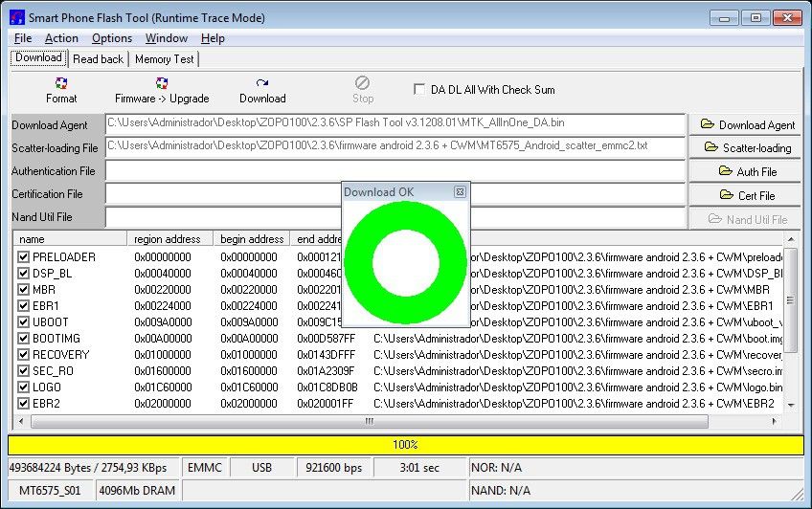Viewport: 812px width, 509px height.
Task: Click the yellow 100% progress bar
Action: 405,444
